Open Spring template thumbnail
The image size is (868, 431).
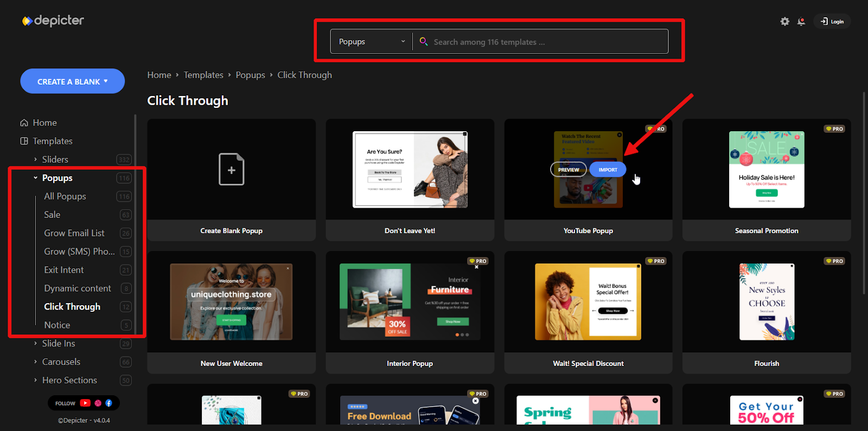[588, 410]
